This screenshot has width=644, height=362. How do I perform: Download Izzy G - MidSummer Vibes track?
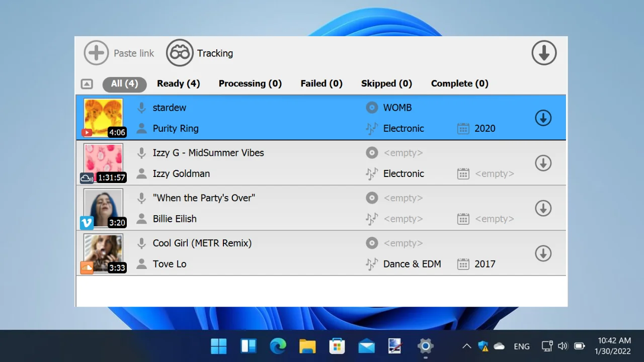pos(543,163)
